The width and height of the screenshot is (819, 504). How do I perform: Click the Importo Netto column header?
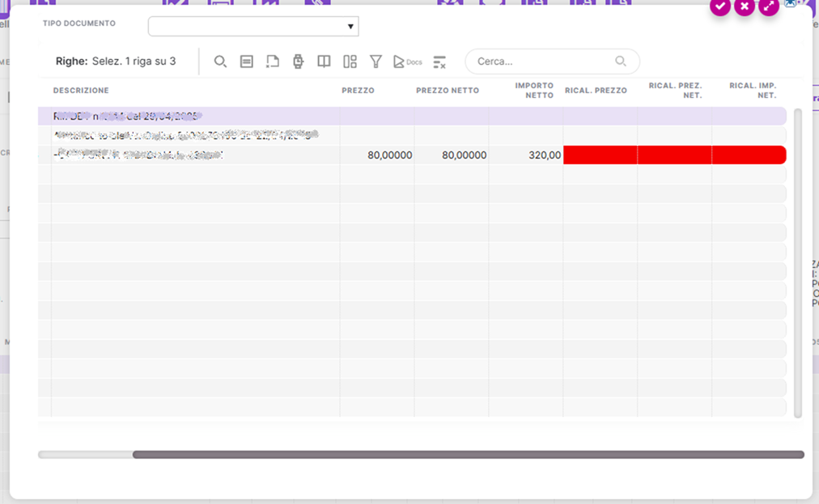[534, 91]
